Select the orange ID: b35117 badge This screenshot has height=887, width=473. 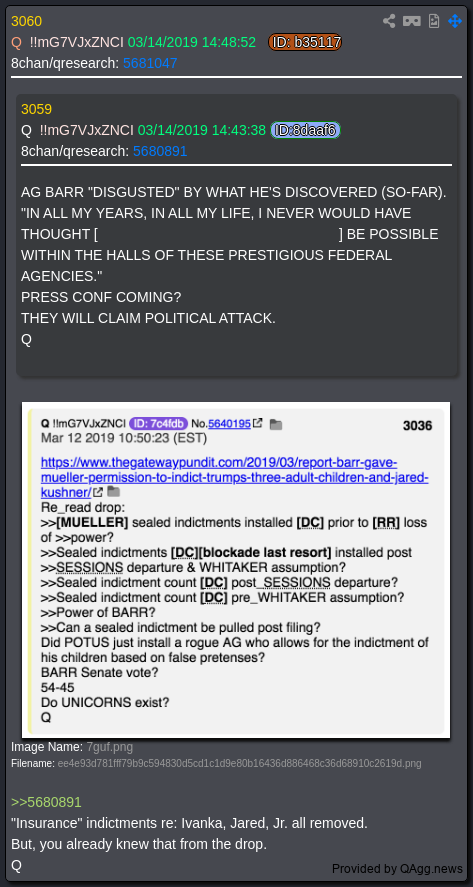click(305, 42)
